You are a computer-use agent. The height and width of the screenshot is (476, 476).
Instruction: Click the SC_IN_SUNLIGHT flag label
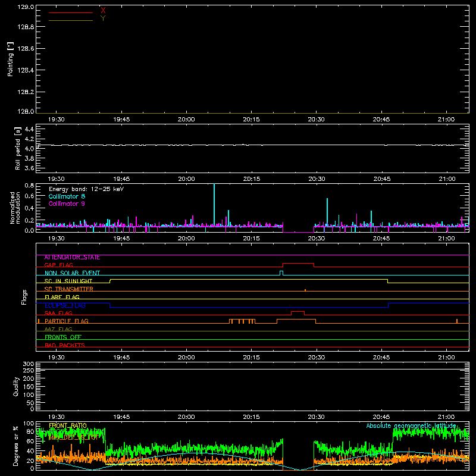tap(68, 281)
